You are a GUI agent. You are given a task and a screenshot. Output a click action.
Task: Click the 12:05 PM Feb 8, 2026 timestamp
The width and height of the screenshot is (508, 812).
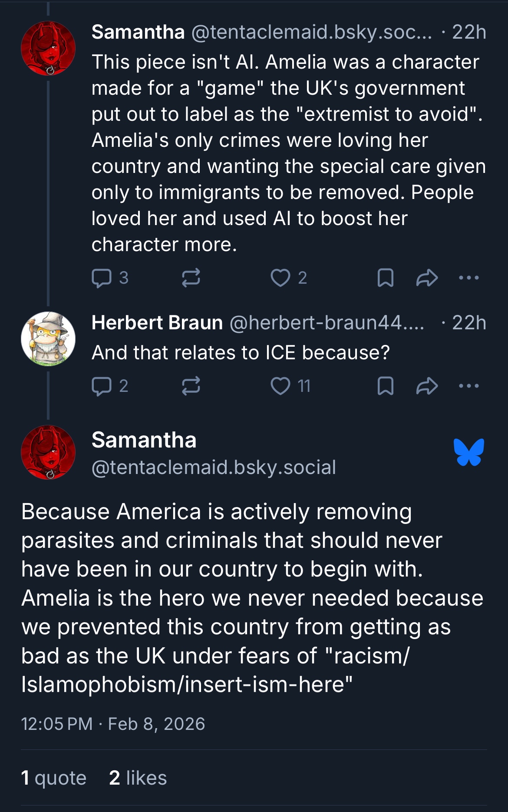(113, 724)
